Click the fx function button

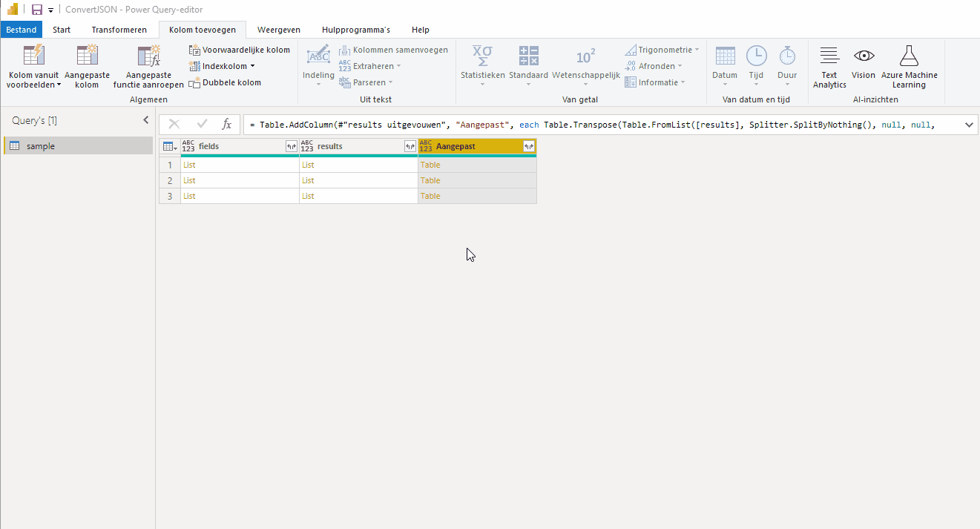point(227,125)
